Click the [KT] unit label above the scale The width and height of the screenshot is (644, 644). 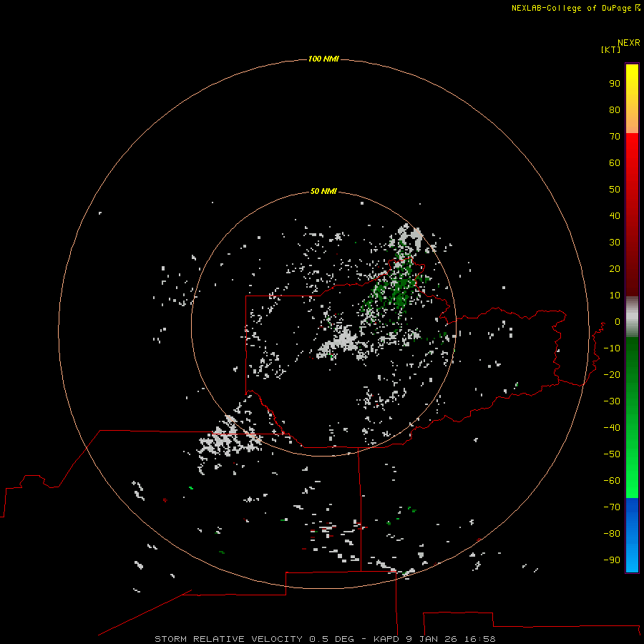[610, 49]
